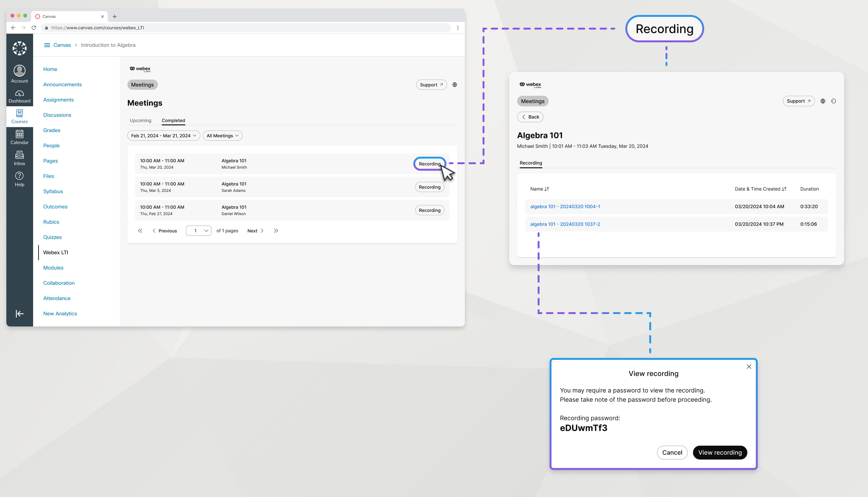Open the Recording for algebra 101 1037-2
The image size is (868, 497).
coord(565,224)
